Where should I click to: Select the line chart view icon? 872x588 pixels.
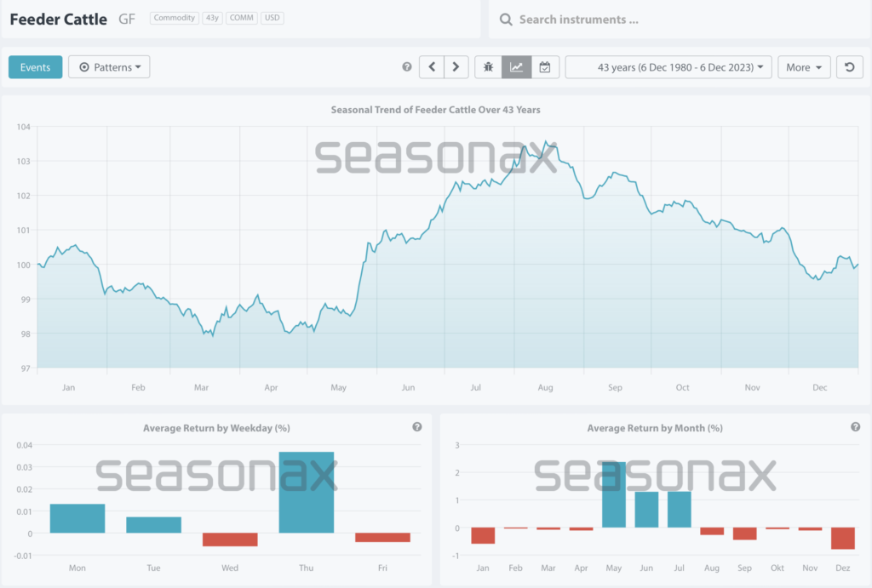(x=516, y=67)
